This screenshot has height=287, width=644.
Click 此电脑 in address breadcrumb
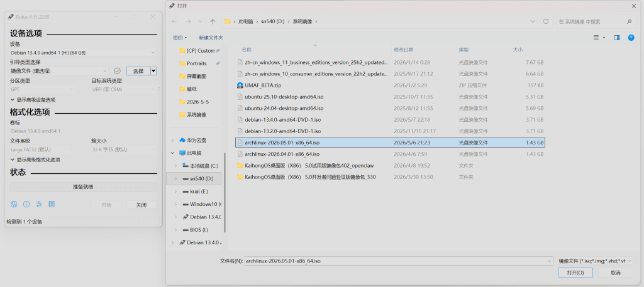click(x=246, y=21)
